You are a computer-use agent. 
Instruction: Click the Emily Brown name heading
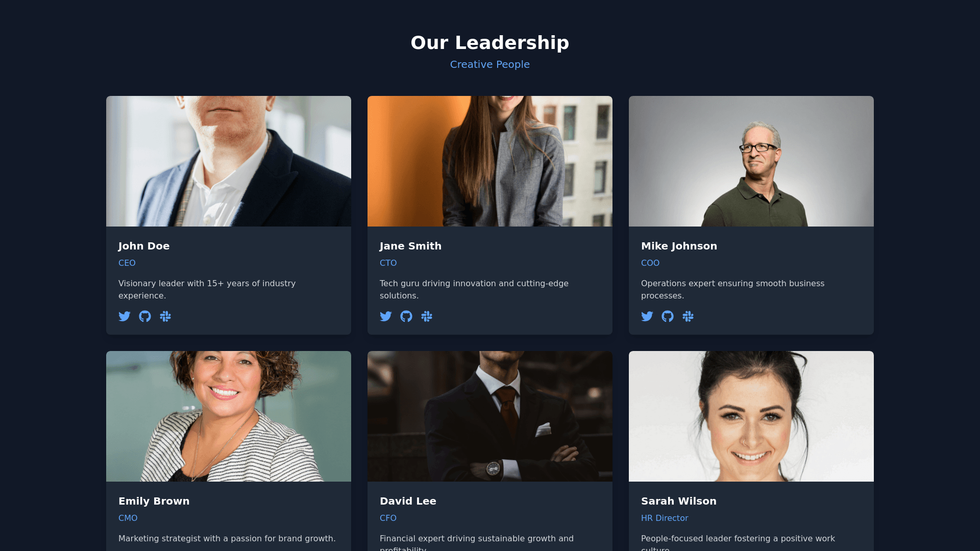pyautogui.click(x=154, y=501)
